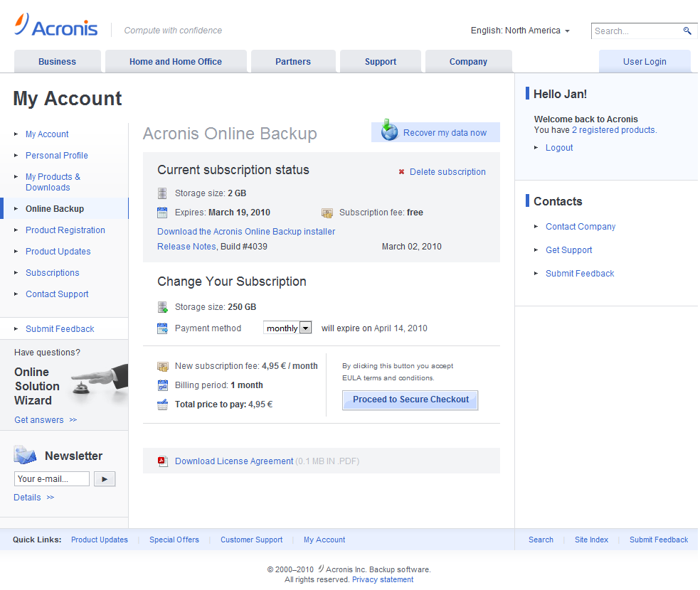Click Delete subscription link

click(x=447, y=172)
